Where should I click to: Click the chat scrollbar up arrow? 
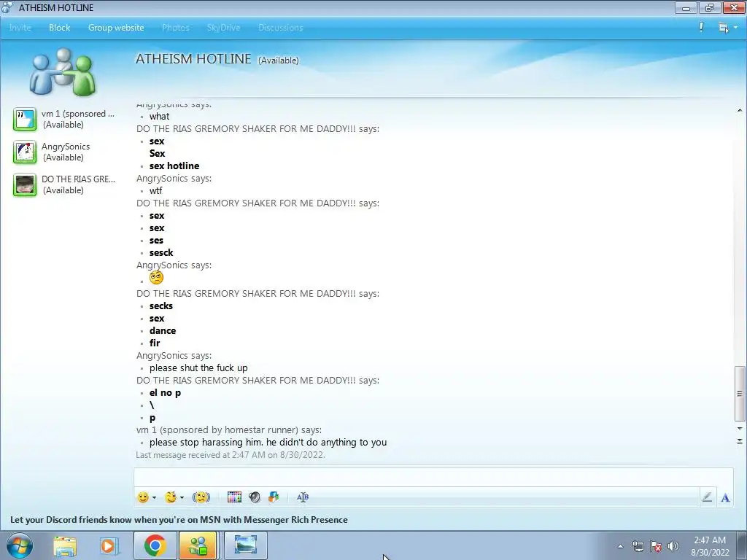[740, 111]
